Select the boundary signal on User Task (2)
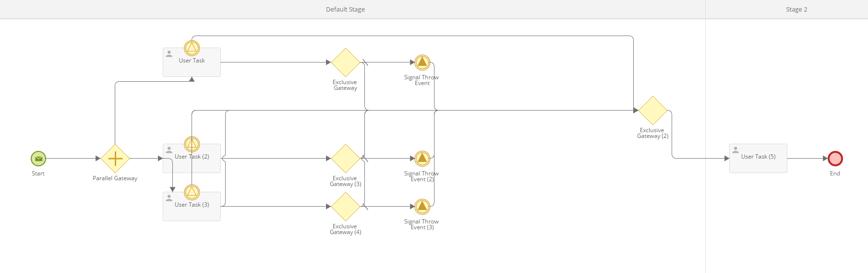Viewport: 868px width, 273px height. (x=192, y=144)
